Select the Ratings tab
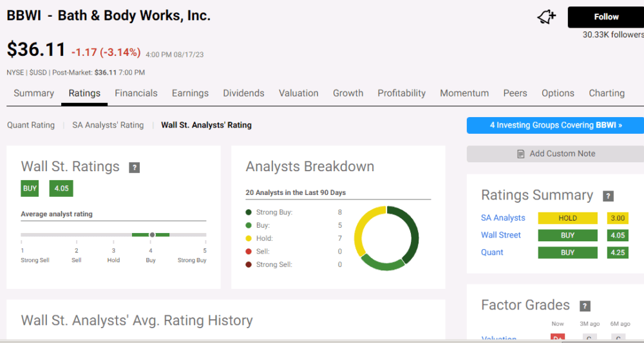The height and width of the screenshot is (343, 644). (84, 93)
